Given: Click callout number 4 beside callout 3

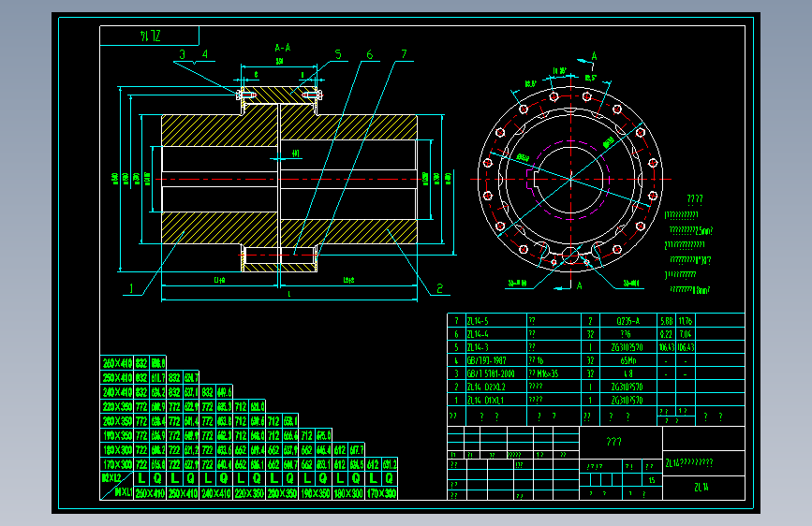Looking at the screenshot, I should click(x=205, y=54).
